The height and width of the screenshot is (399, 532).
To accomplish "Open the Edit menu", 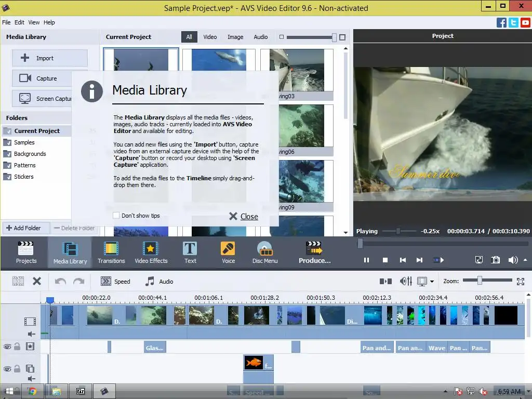I will [x=19, y=22].
